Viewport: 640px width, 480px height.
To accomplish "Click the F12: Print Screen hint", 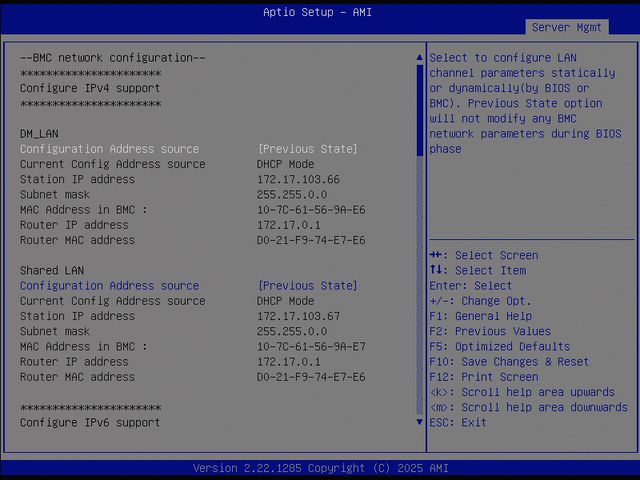I will point(484,377).
